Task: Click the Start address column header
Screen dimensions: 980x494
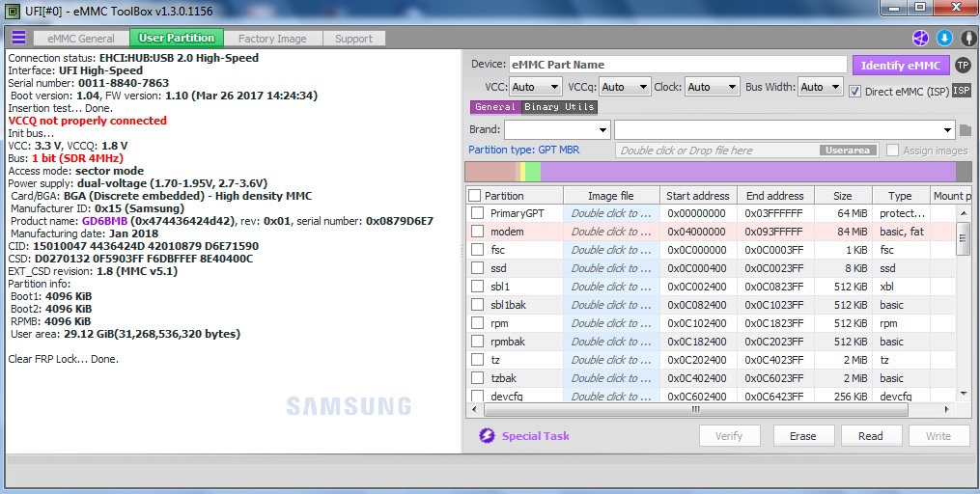Action: (x=698, y=196)
